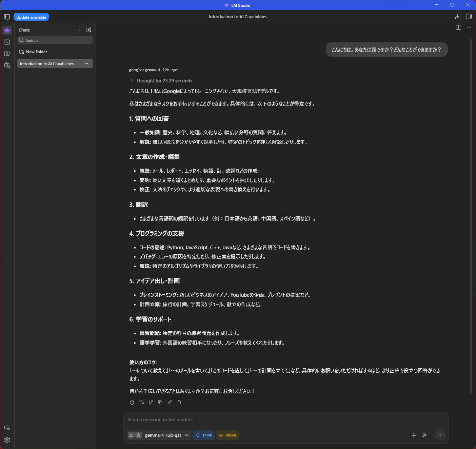
Task: Click the Introduction to AI Capabilities window title
Action: [238, 17]
